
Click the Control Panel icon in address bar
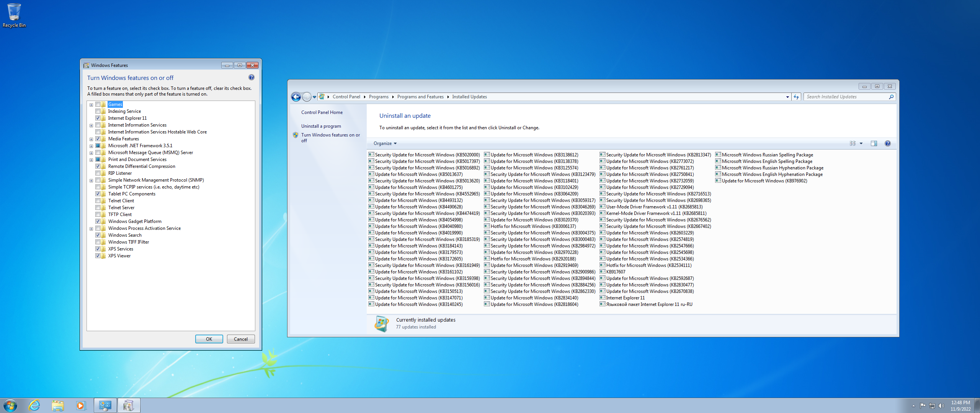322,97
